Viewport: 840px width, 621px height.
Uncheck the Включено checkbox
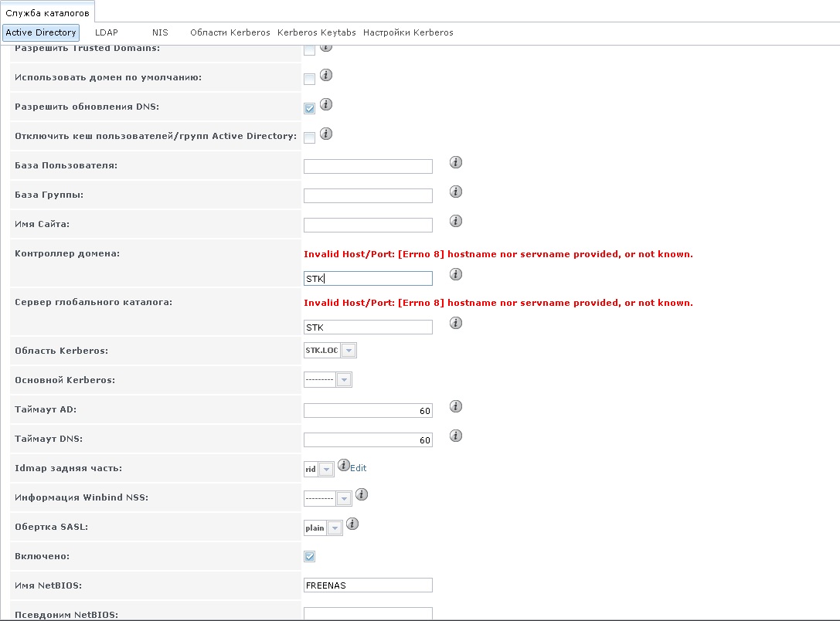point(310,556)
